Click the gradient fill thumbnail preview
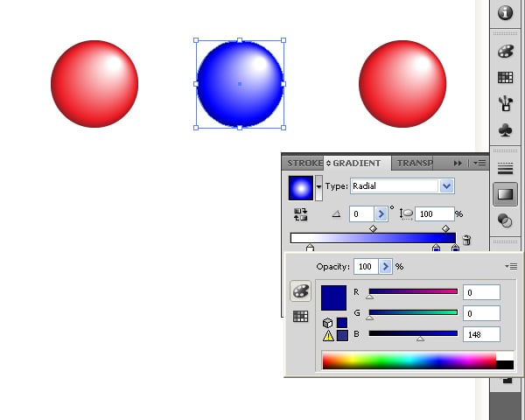The width and height of the screenshot is (525, 420). click(301, 188)
